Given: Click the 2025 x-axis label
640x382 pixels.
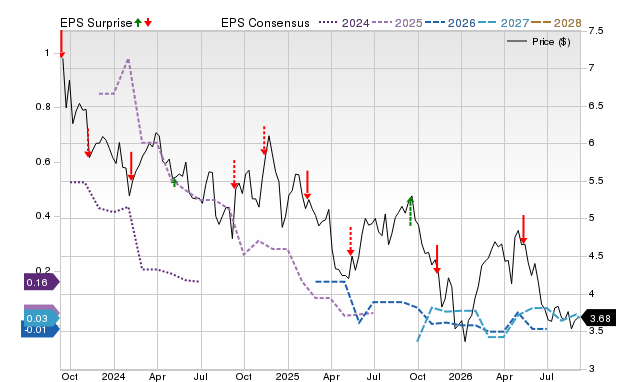Looking at the screenshot, I should (x=287, y=376).
